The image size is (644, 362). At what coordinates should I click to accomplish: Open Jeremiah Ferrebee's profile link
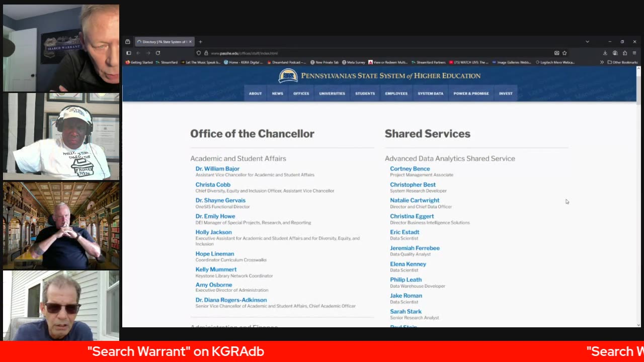[415, 248]
